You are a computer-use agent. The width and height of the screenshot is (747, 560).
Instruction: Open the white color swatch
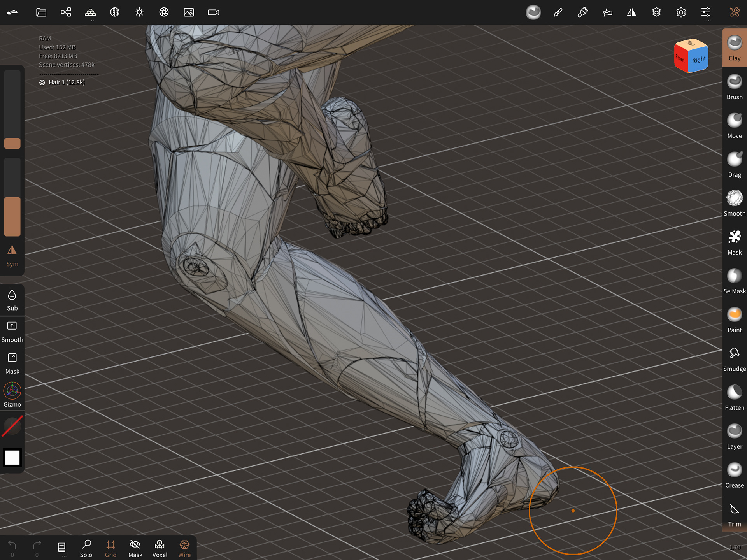pyautogui.click(x=12, y=458)
